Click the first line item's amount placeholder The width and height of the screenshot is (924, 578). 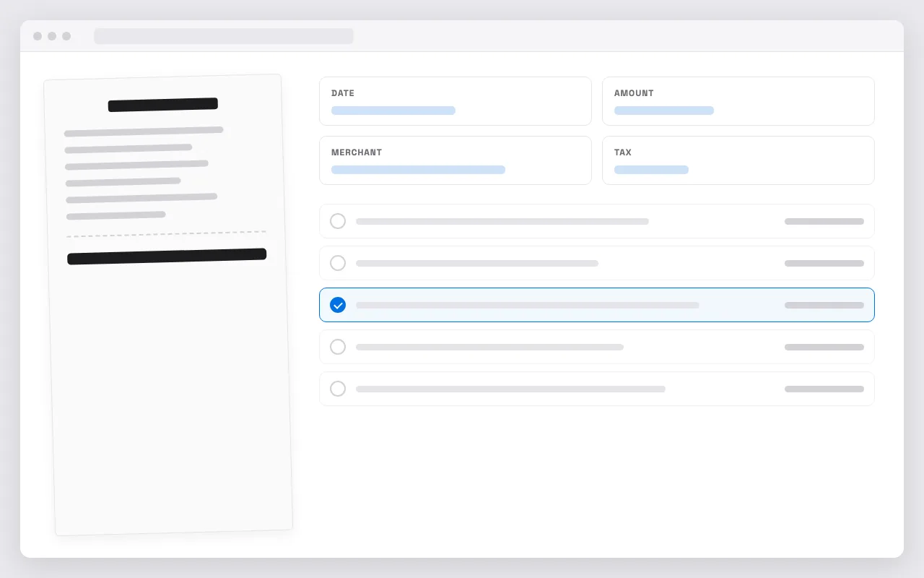pos(824,221)
